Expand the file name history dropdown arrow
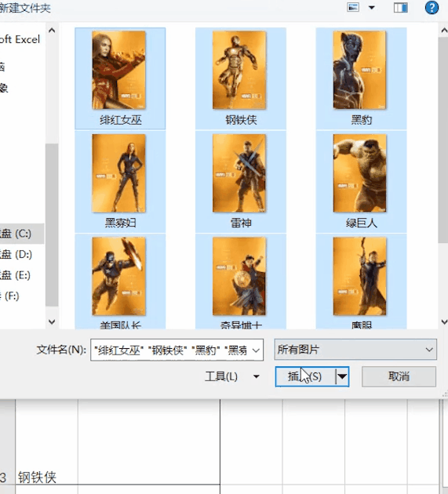 (x=257, y=350)
